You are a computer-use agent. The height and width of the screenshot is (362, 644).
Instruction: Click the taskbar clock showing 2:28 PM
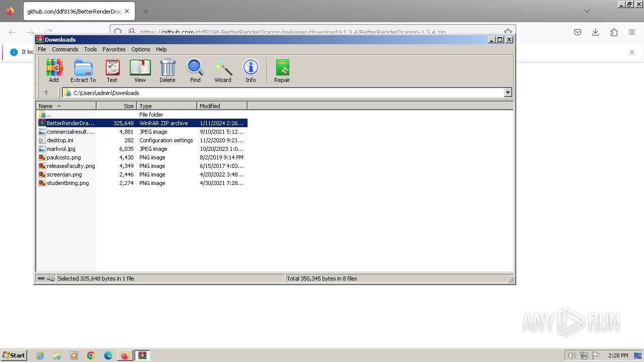tap(618, 355)
